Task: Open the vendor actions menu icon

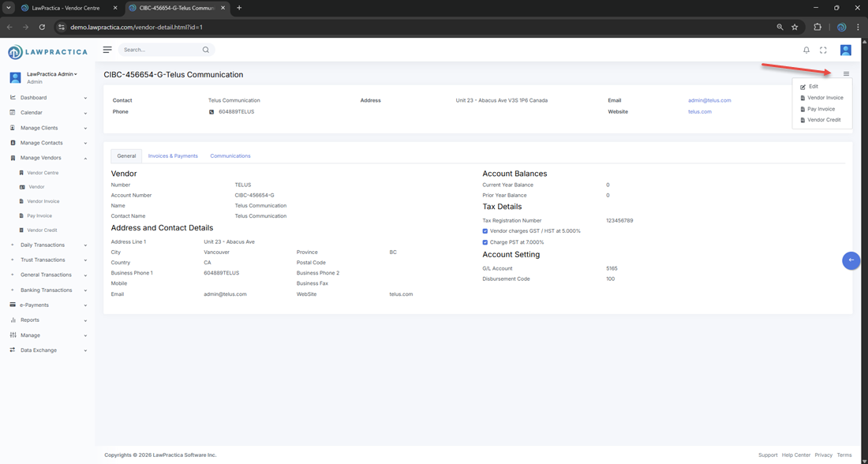Action: (x=846, y=74)
